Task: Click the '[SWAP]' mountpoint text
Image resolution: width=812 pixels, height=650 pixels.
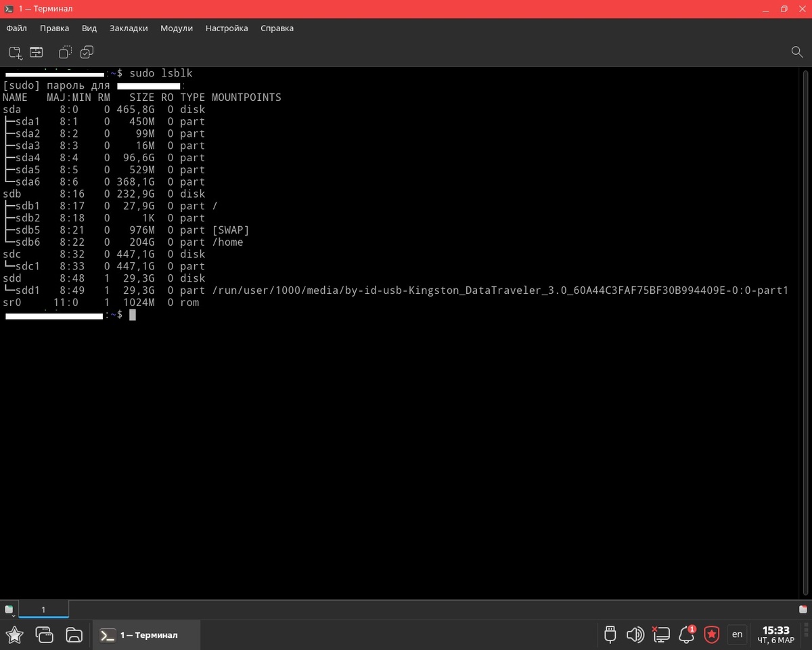Action: (x=231, y=230)
